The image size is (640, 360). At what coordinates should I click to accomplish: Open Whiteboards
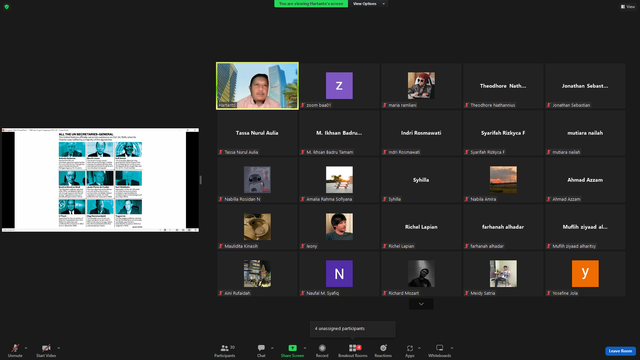439,350
